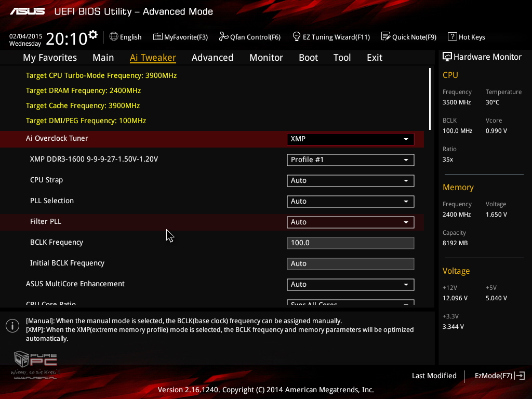Select the Ai Overclock Tuner row label

point(57,138)
